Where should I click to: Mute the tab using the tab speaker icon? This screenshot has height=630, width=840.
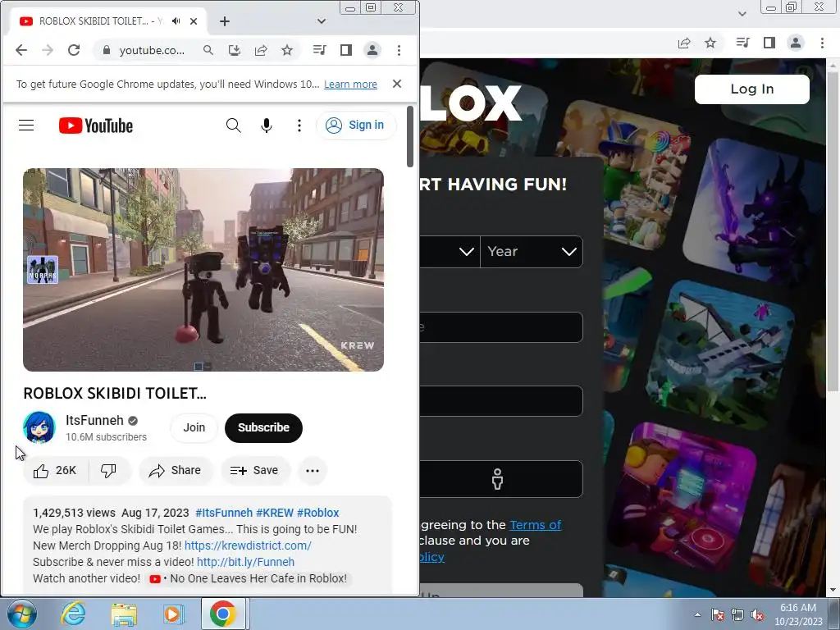coord(176,21)
